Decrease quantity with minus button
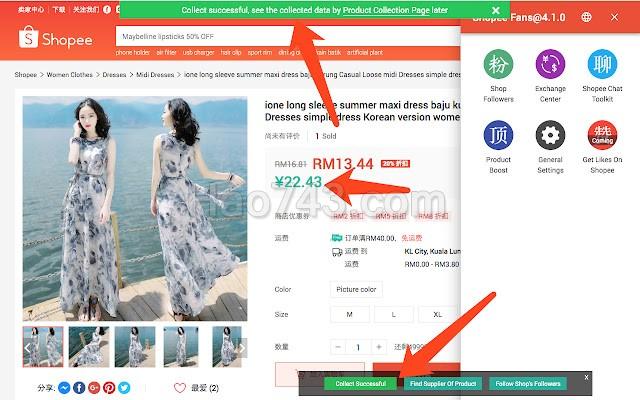The height and width of the screenshot is (400, 640). pos(338,347)
